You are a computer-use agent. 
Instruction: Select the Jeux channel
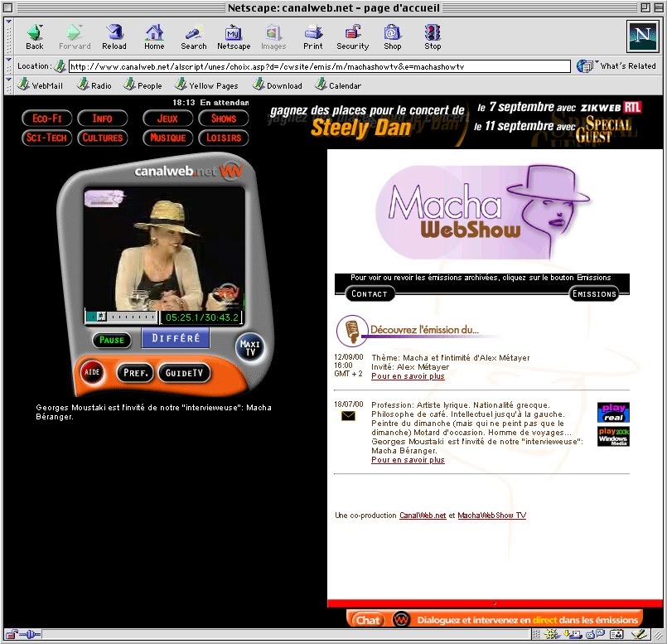coord(167,119)
